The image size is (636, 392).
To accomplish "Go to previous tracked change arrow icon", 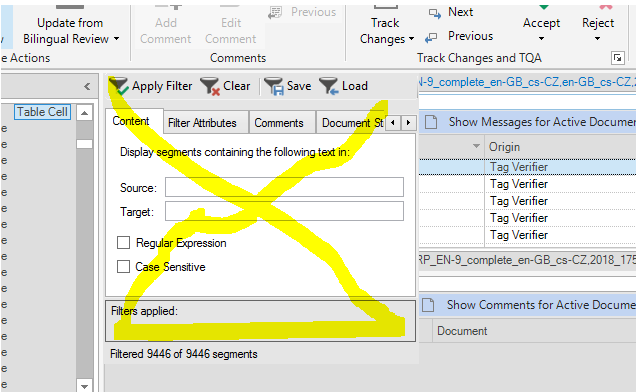I will (431, 38).
